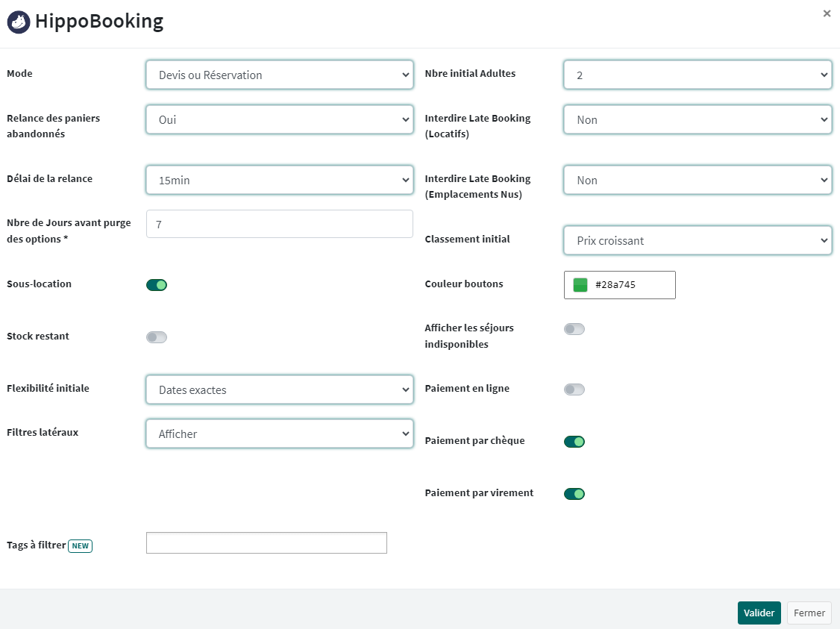The height and width of the screenshot is (629, 840).
Task: Click the Nbre de Jours avant purge field
Action: tap(280, 224)
